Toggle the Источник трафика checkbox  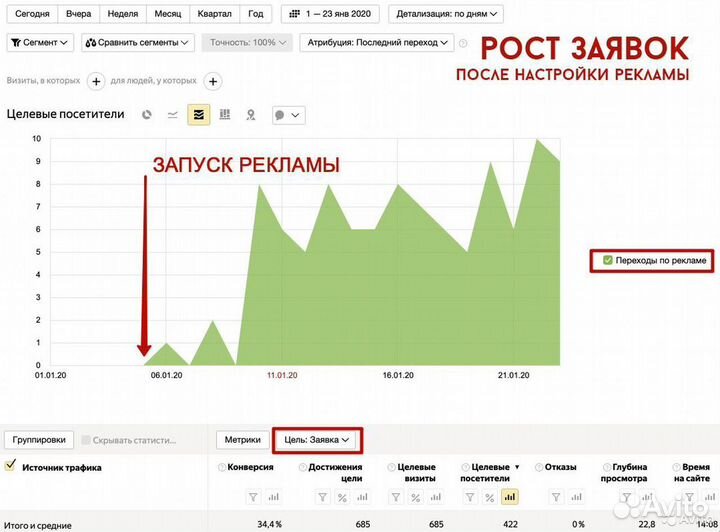(x=10, y=465)
